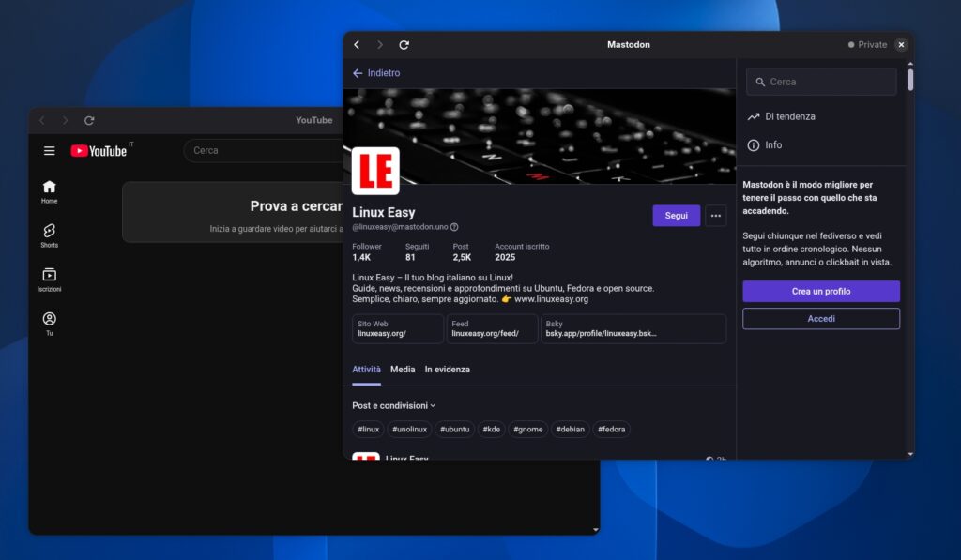Expand the Post e condivisioni dropdown
Image resolution: width=961 pixels, height=560 pixels.
393,405
